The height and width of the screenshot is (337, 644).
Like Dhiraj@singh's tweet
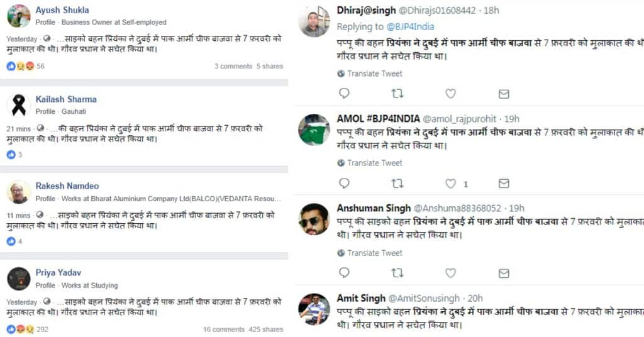click(450, 94)
